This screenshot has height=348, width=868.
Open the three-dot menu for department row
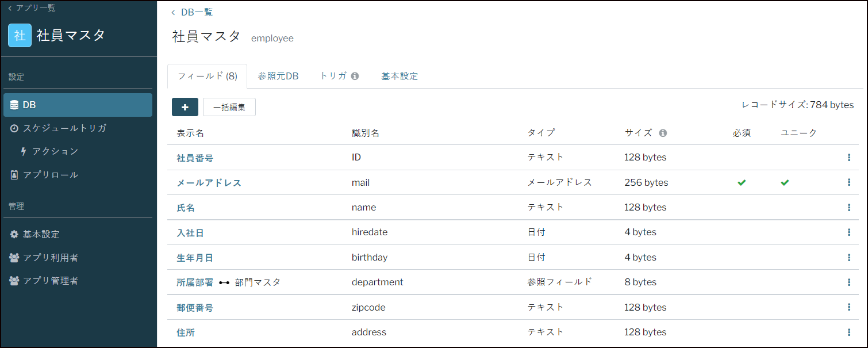tap(849, 282)
